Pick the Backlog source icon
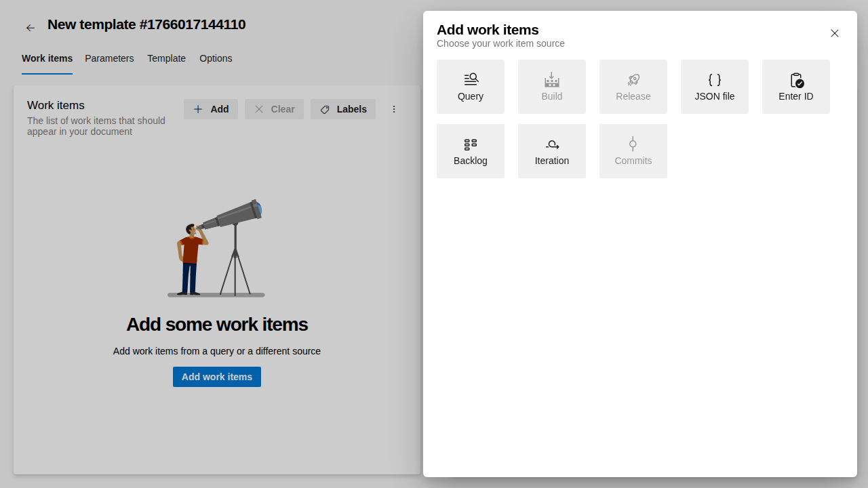868x488 pixels. (x=470, y=144)
